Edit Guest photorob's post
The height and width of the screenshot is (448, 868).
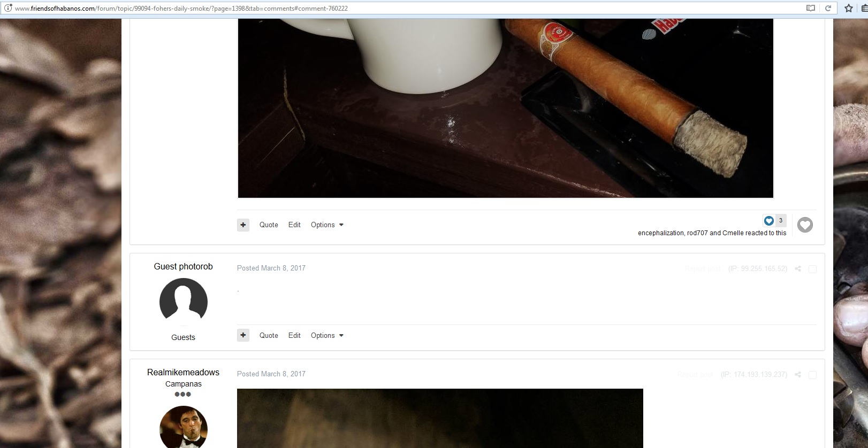click(294, 336)
